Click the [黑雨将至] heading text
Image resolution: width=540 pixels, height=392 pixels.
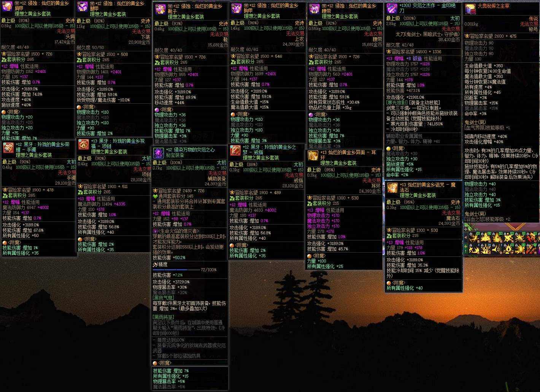[164, 317]
